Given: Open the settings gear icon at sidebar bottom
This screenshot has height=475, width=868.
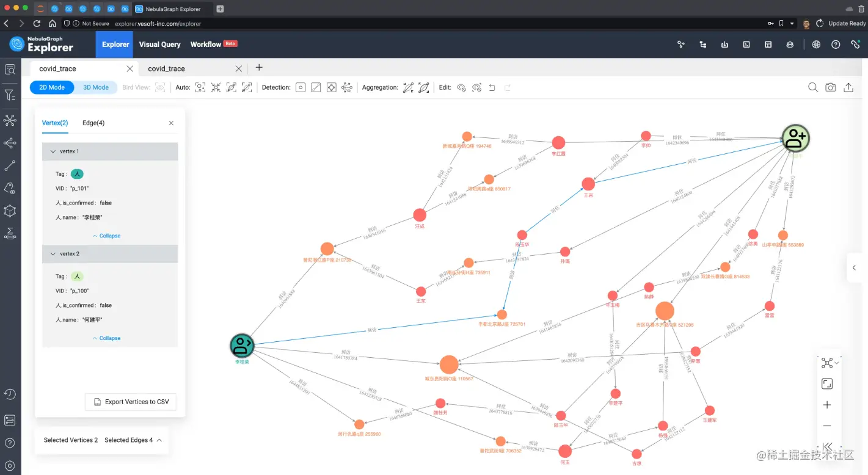Looking at the screenshot, I should 10,466.
